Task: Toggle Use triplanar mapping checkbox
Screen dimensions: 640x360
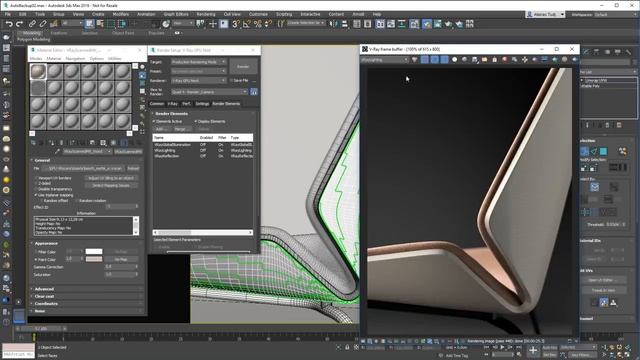Action: pos(36,195)
